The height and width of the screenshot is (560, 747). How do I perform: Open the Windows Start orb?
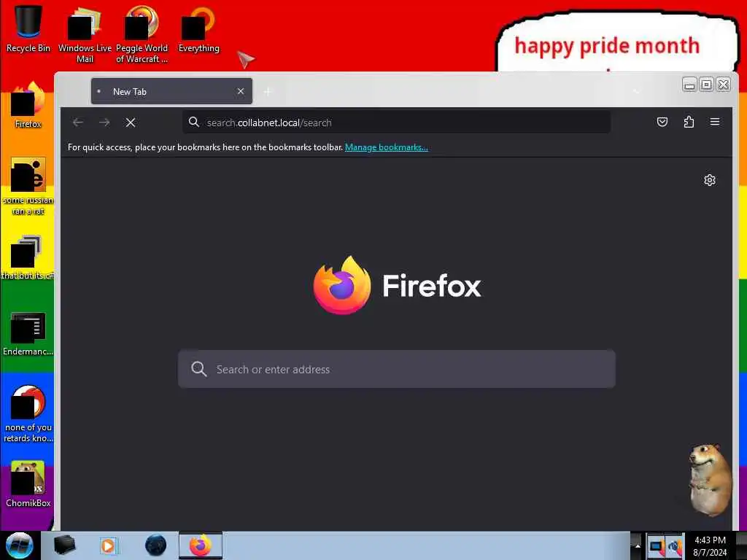tap(19, 545)
